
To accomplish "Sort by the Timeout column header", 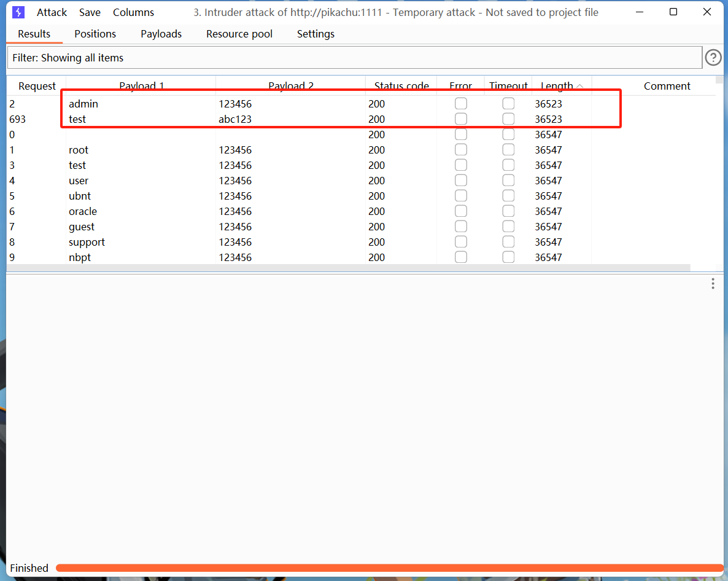I will [x=508, y=86].
